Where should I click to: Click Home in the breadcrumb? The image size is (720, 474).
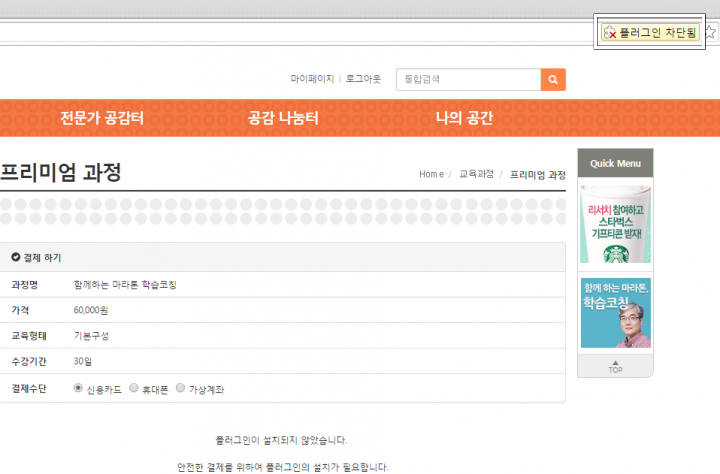pos(431,174)
